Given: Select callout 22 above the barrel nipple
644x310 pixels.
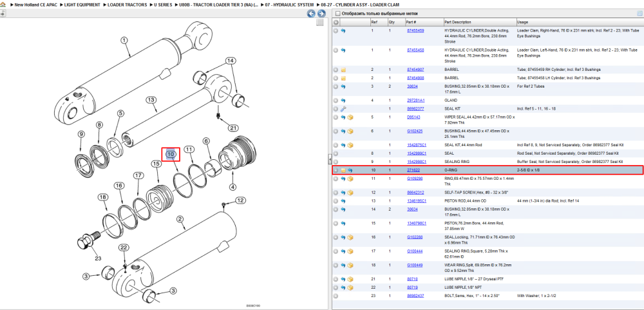Looking at the screenshot, I should [124, 247].
